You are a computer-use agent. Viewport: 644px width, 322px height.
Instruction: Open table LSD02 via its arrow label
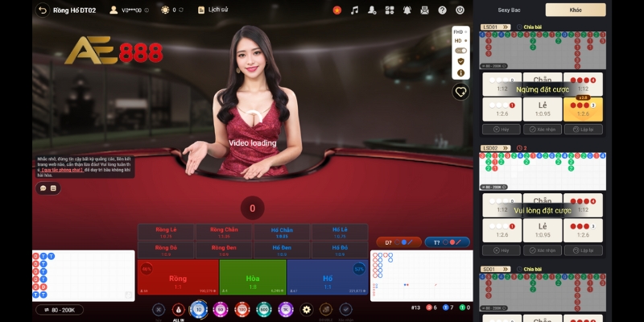pos(495,148)
